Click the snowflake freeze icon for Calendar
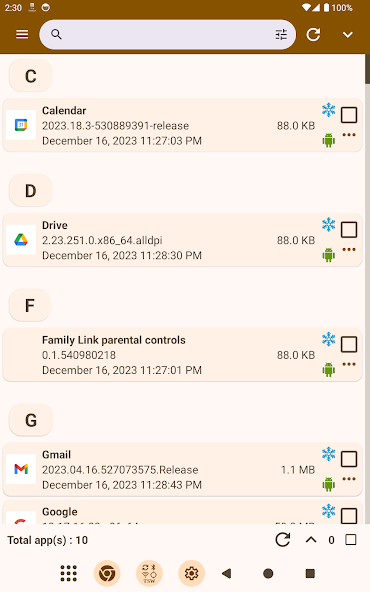This screenshot has width=370, height=592. click(x=328, y=110)
